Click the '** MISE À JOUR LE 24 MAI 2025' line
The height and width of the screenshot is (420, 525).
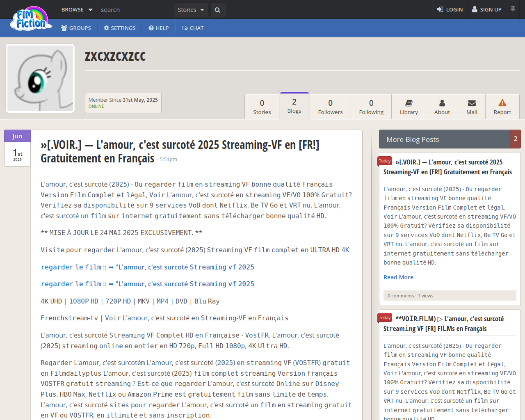[x=121, y=233]
